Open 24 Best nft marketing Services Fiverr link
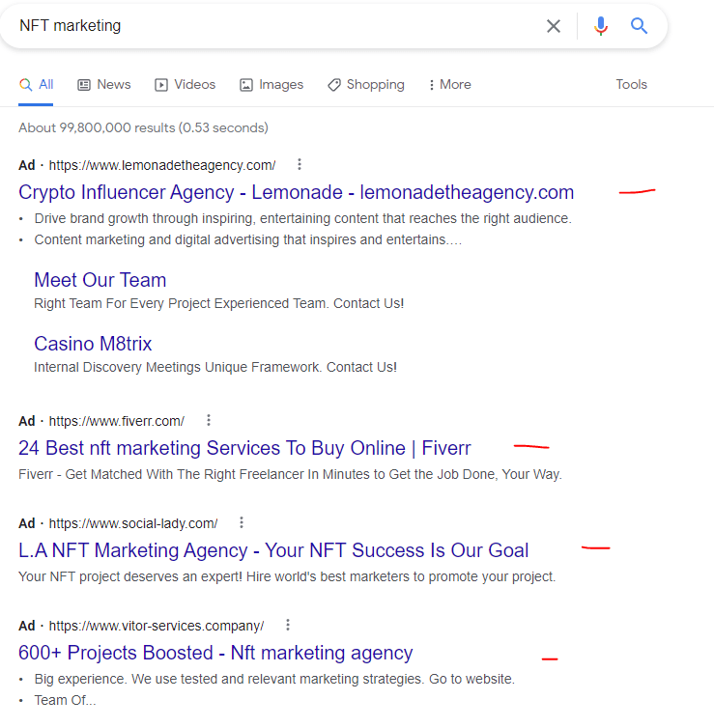Viewport: 714px width, 728px height. click(244, 448)
